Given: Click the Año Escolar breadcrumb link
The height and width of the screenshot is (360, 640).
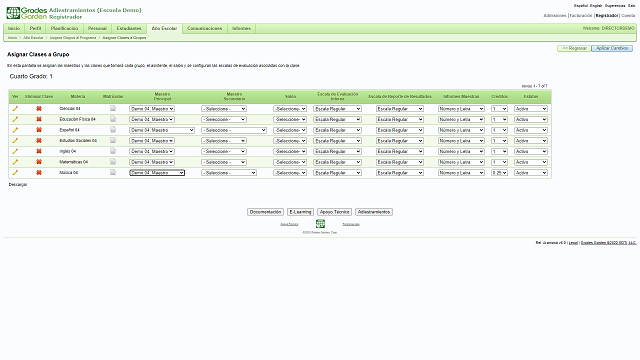Looking at the screenshot, I should pyautogui.click(x=33, y=38).
